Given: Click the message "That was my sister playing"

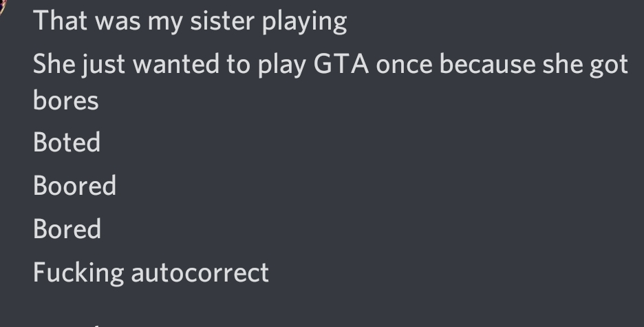Looking at the screenshot, I should pyautogui.click(x=190, y=21).
